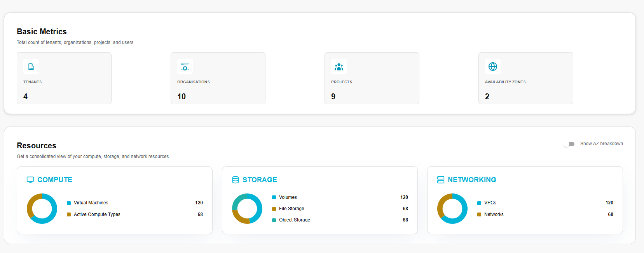Click the Storage database icon
The height and width of the screenshot is (253, 644).
(236, 180)
